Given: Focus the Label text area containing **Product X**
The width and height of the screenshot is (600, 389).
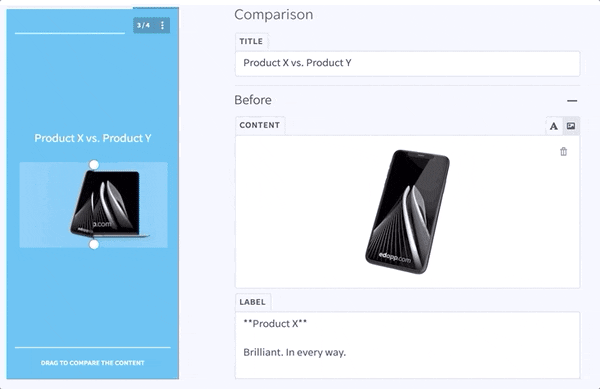Looking at the screenshot, I should (x=408, y=345).
